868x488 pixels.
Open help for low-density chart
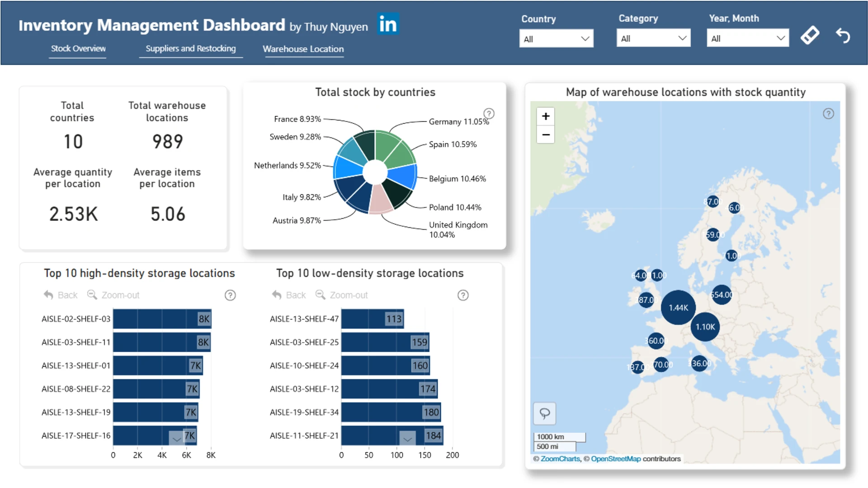click(463, 295)
